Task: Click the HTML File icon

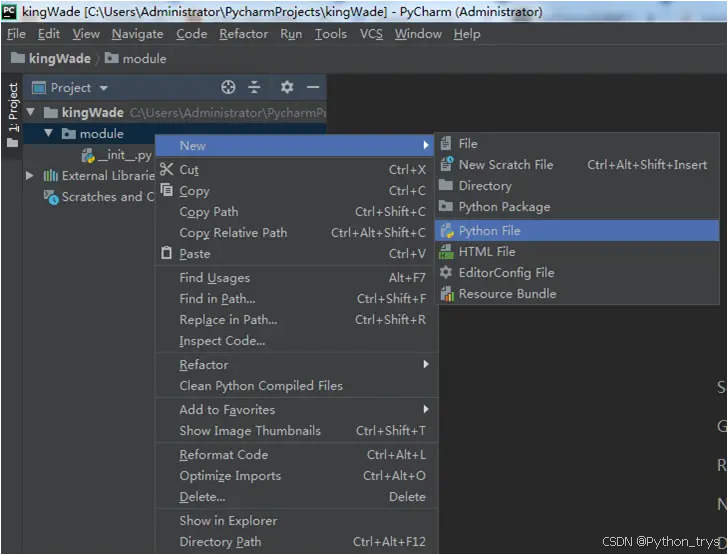Action: pyautogui.click(x=446, y=251)
